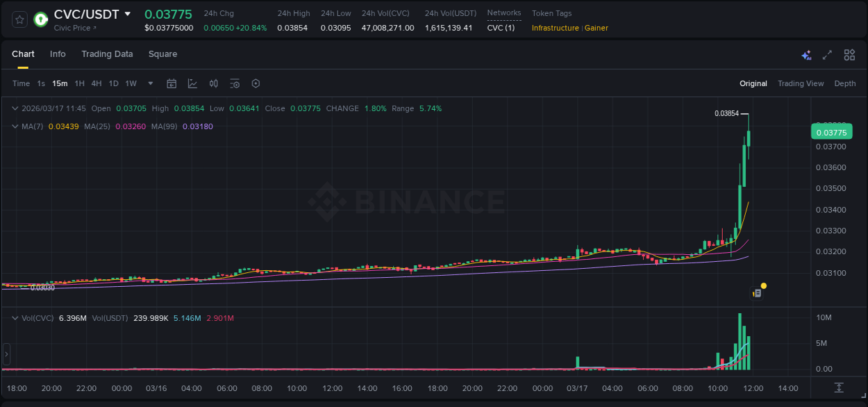Switch to the Trading Data tab
The image size is (868, 407).
coord(107,54)
